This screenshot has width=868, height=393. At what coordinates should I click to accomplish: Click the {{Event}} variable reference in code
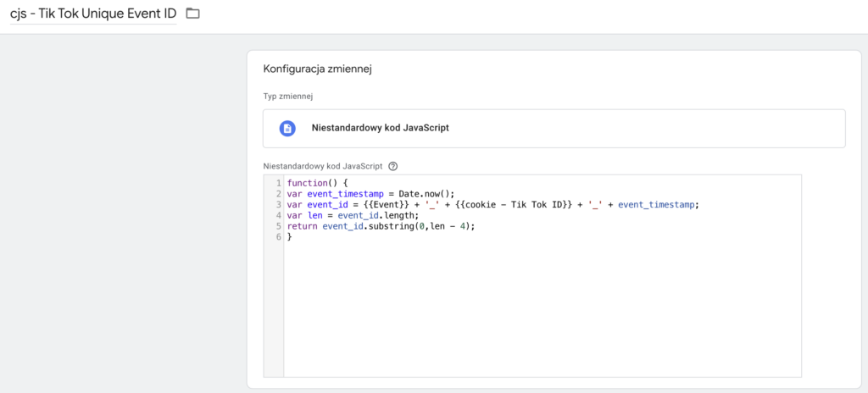(x=387, y=204)
